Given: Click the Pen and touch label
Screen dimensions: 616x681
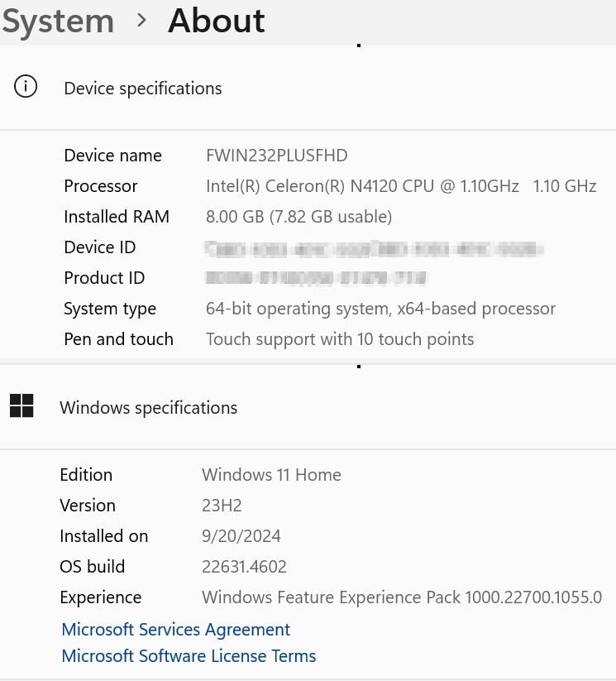Looking at the screenshot, I should [x=118, y=339].
